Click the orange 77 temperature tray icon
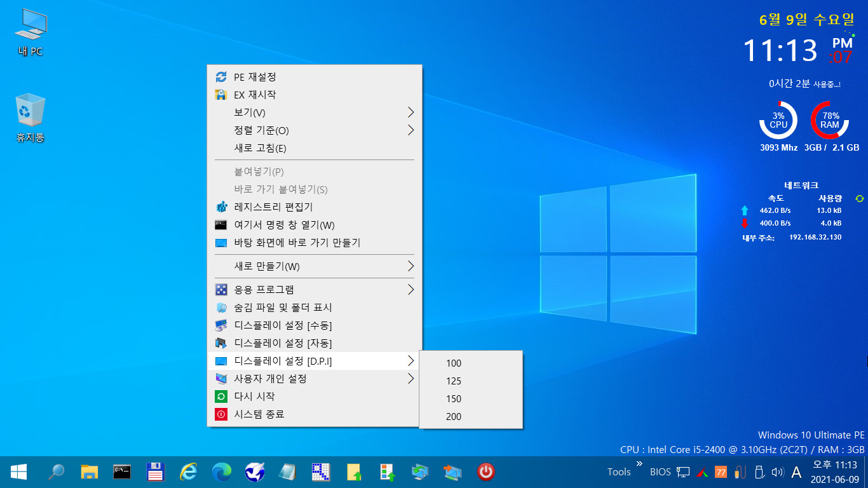 (x=721, y=472)
